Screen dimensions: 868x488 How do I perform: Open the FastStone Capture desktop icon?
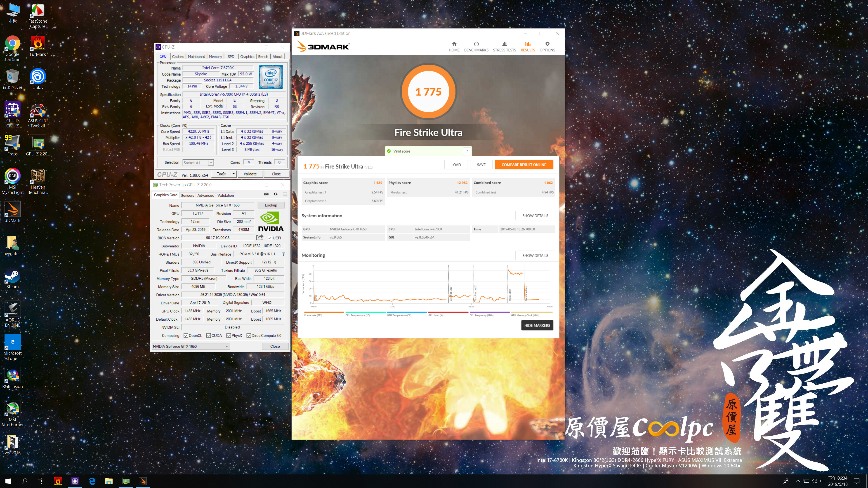(37, 16)
